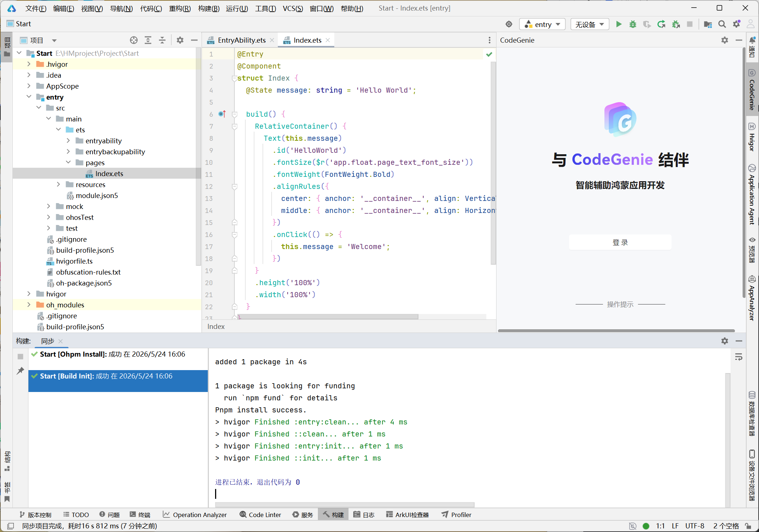Image resolution: width=759 pixels, height=532 pixels.
Task: Toggle the read-only lock icon in the status bar
Action: click(748, 526)
